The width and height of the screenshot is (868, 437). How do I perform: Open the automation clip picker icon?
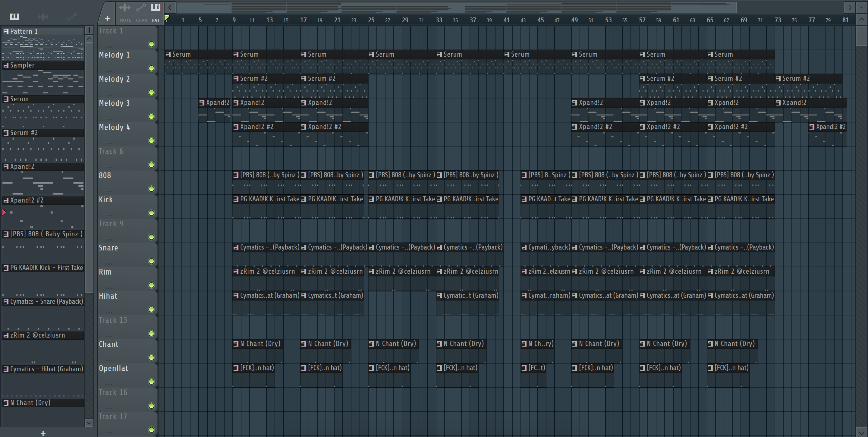(72, 17)
